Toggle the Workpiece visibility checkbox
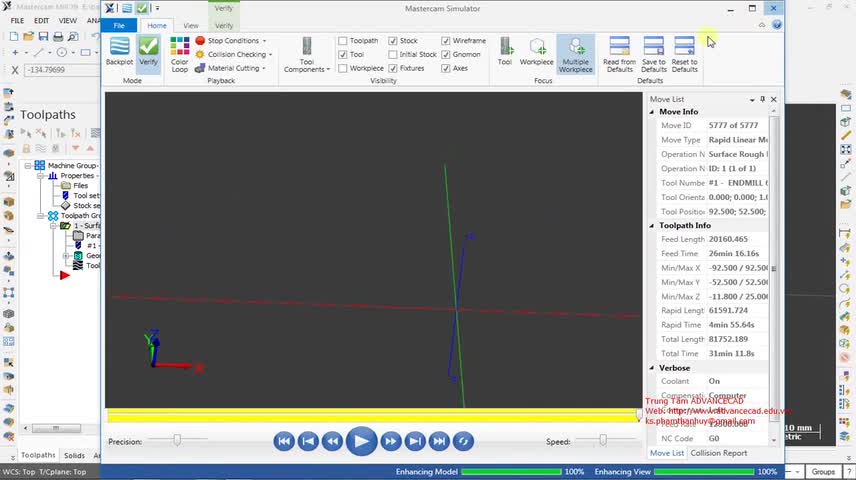The width and height of the screenshot is (856, 480). tap(342, 68)
